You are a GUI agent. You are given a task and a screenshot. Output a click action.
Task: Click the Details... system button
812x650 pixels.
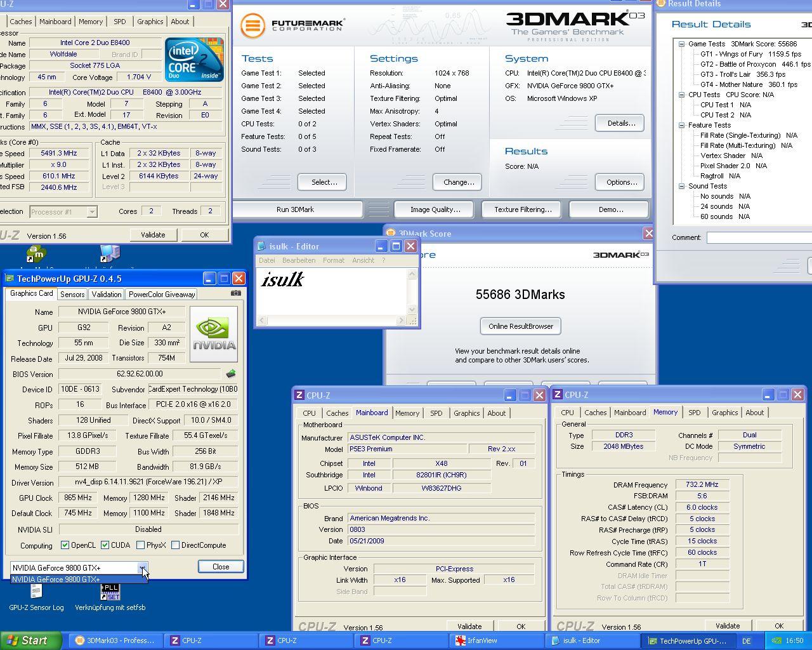click(x=621, y=123)
